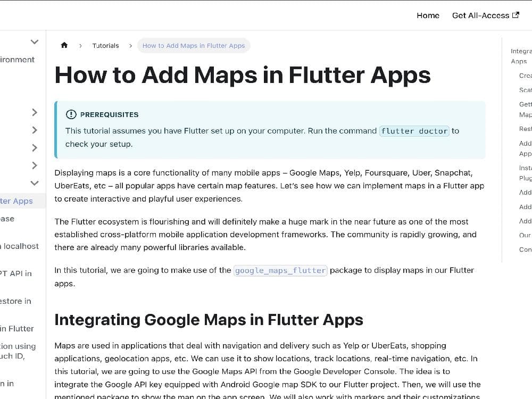Jump to the 'Rest' table of contents entry
Screen dimensions: 532x399
525,129
